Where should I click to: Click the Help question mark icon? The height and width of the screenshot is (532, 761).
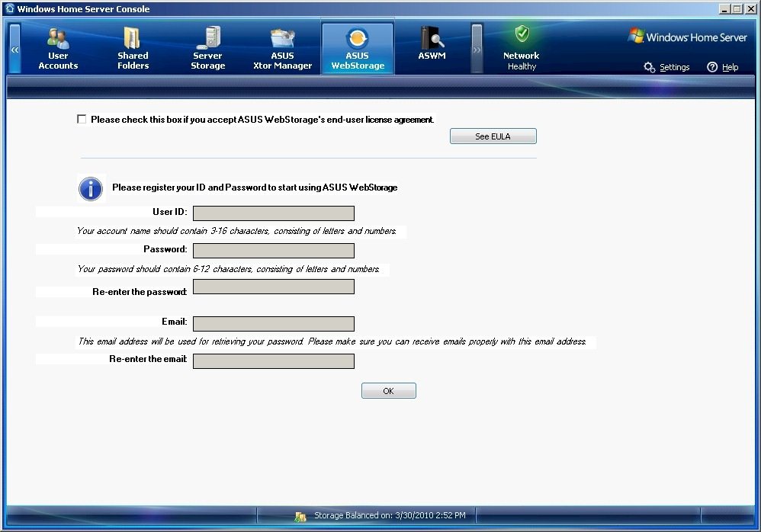click(x=712, y=67)
